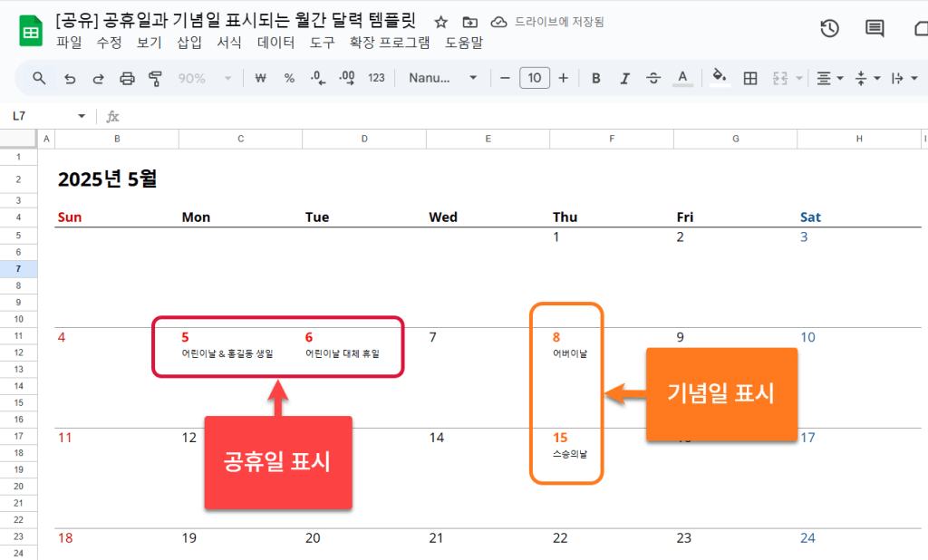Open the fill color paint bucket

720,79
